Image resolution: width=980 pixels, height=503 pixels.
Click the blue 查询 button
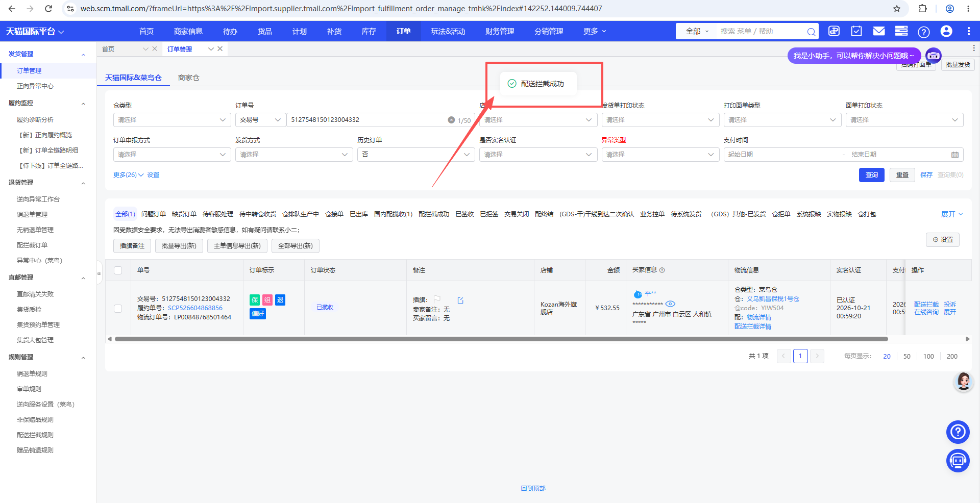pyautogui.click(x=871, y=175)
